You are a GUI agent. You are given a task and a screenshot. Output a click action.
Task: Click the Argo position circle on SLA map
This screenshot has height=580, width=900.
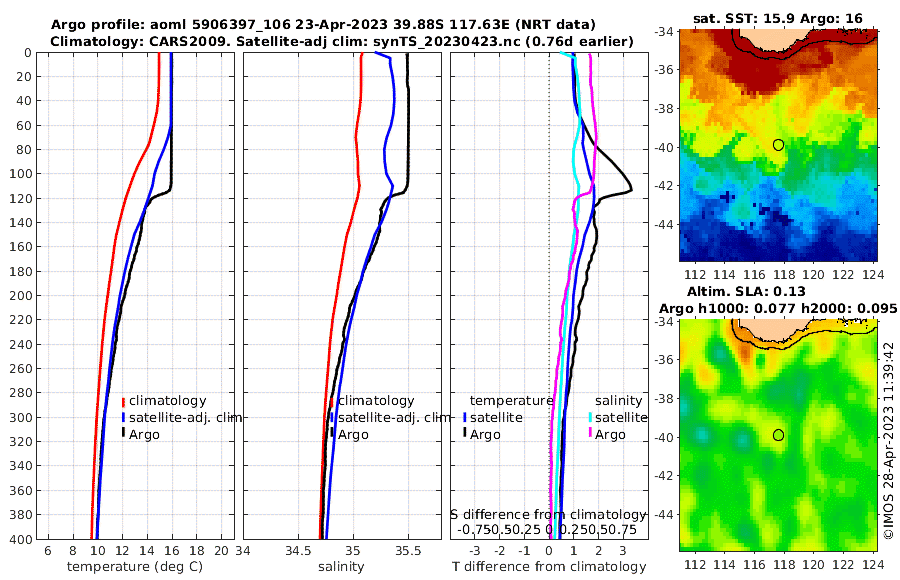point(778,435)
